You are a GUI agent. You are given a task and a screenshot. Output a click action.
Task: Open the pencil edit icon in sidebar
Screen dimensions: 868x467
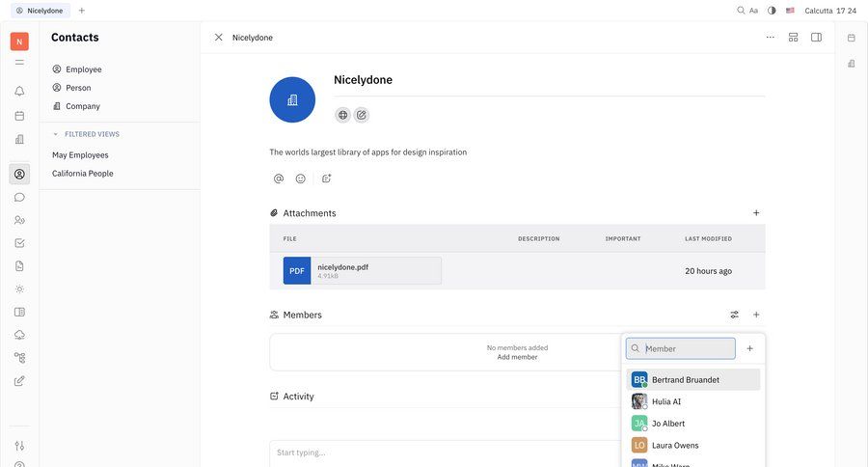point(19,381)
